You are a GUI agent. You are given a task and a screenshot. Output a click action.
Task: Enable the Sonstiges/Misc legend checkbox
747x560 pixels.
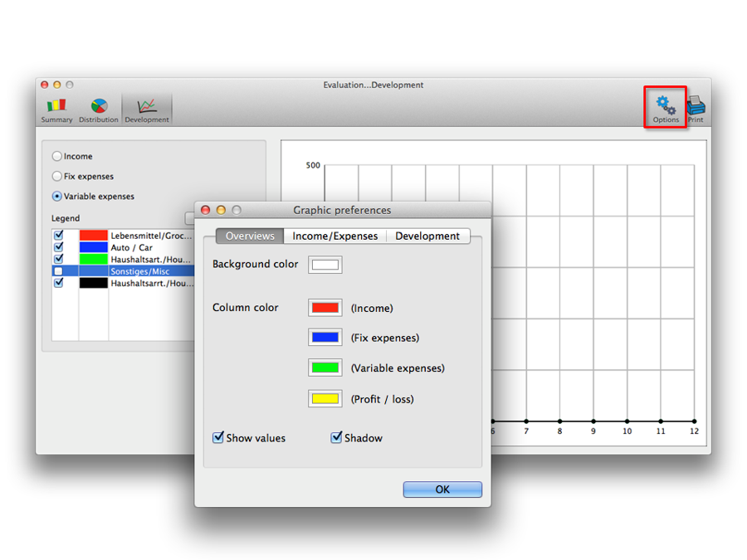pyautogui.click(x=58, y=271)
